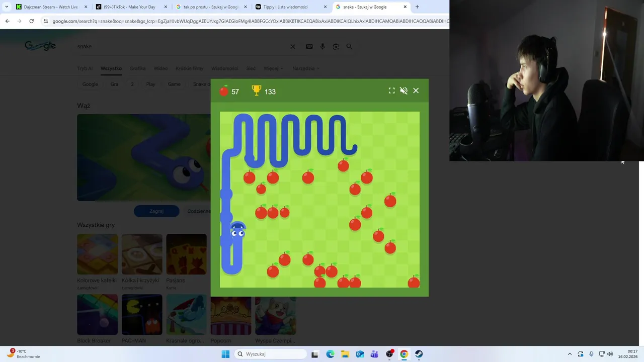Switch to the Dajczman Stream browser tab

coord(50,7)
